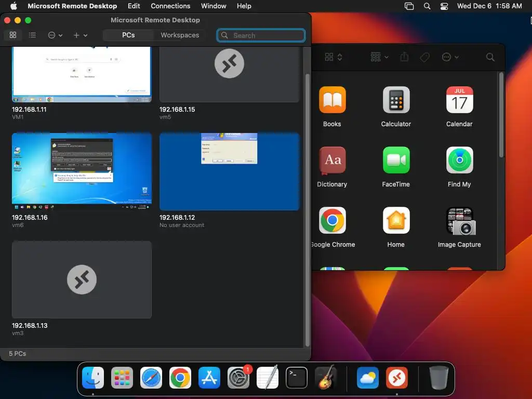Open the Edit menu
This screenshot has height=399, width=532.
(134, 6)
